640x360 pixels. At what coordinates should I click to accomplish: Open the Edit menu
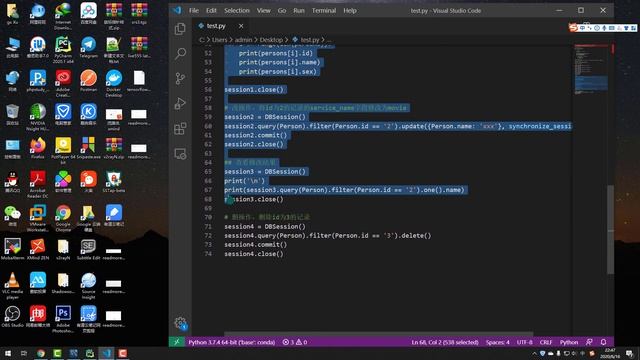pyautogui.click(x=211, y=11)
